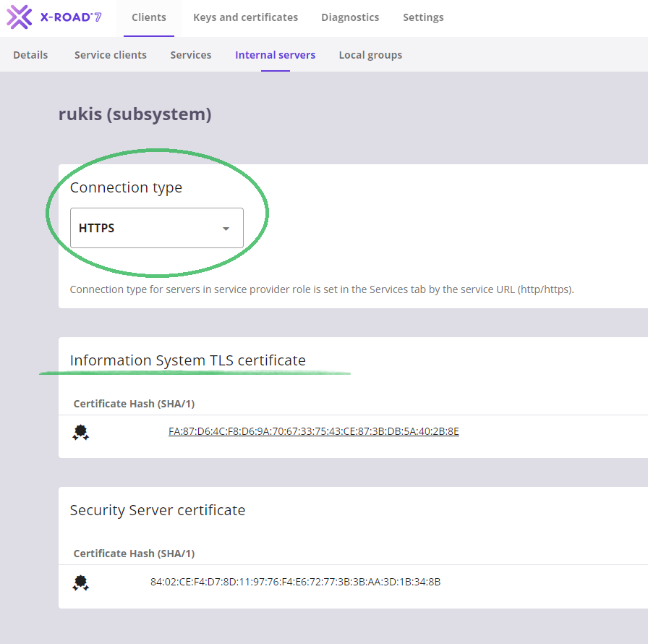Open the Details subtab
648x644 pixels.
[30, 55]
